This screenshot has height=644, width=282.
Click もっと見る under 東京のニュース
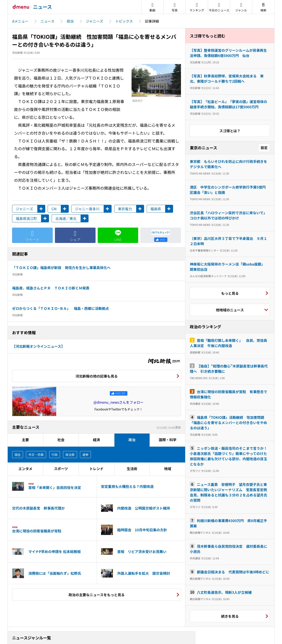point(230,293)
